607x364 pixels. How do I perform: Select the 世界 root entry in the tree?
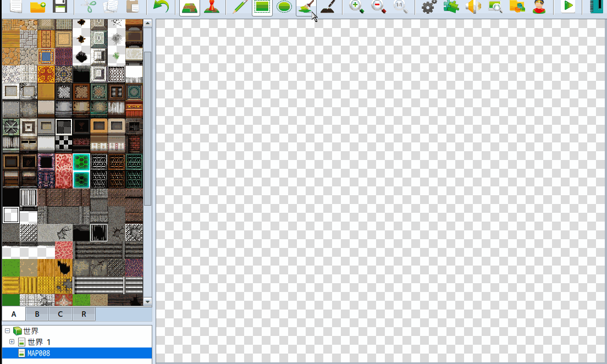(x=31, y=331)
